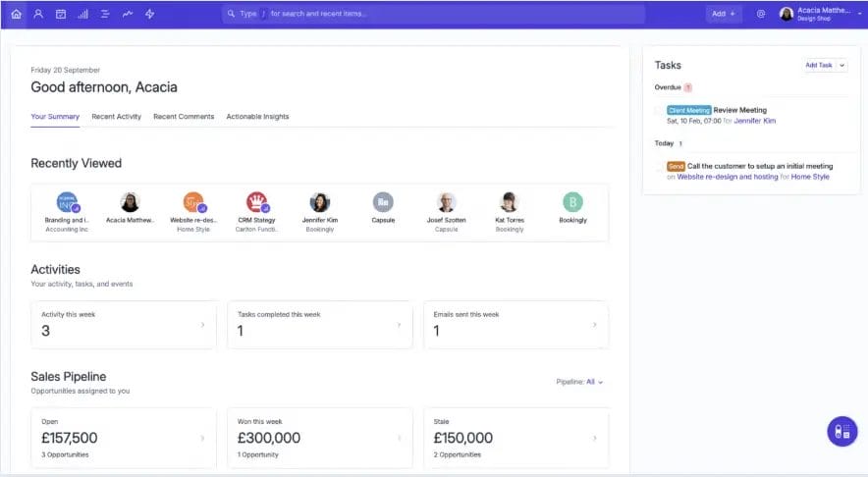Open the Sales Pipeline bar-chart icon

point(82,14)
